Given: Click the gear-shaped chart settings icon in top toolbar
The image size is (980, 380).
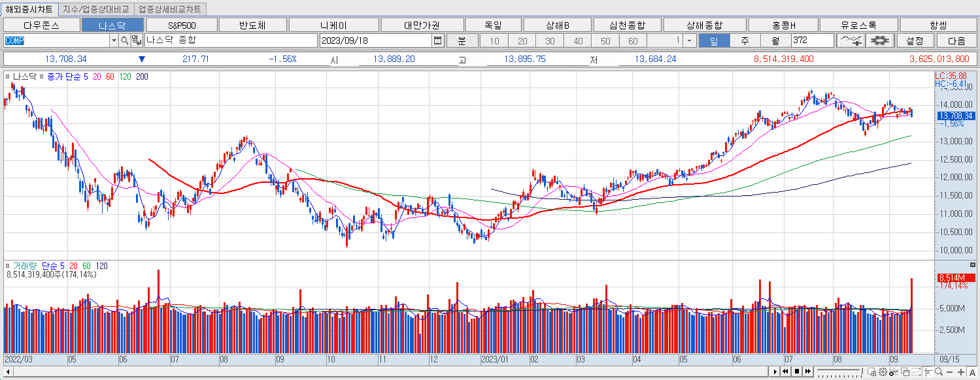Looking at the screenshot, I should point(881,40).
